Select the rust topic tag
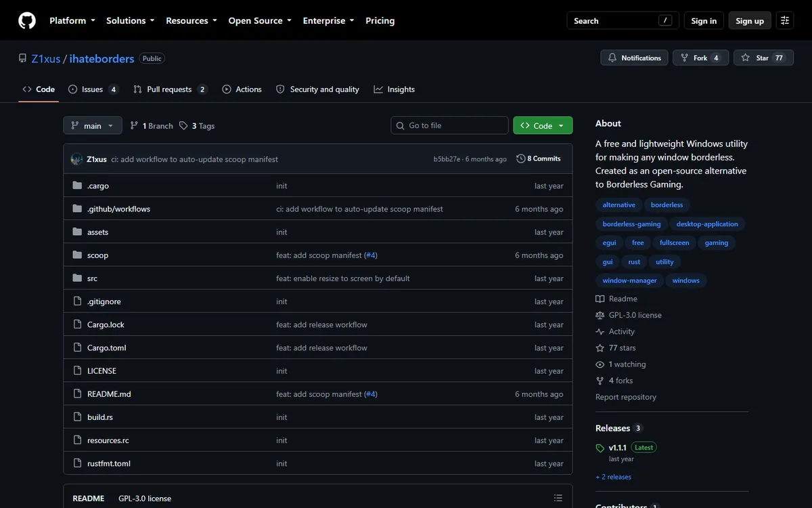 [634, 261]
